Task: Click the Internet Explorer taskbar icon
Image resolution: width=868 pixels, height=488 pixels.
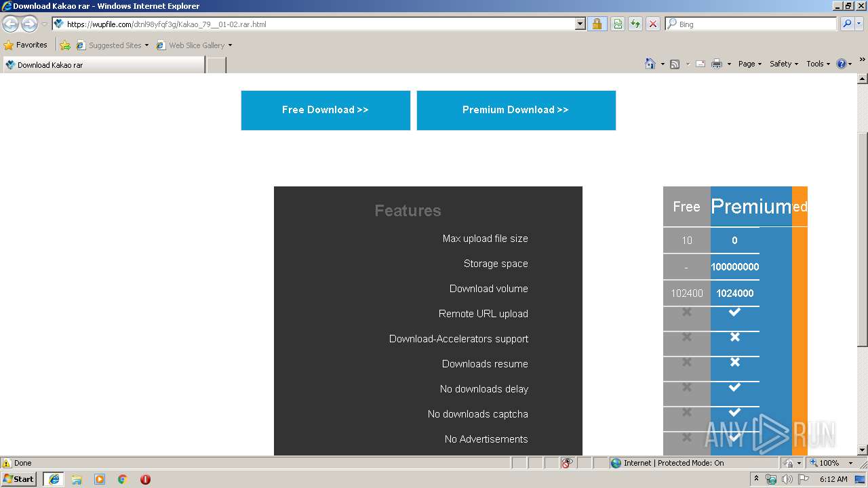Action: (x=54, y=479)
